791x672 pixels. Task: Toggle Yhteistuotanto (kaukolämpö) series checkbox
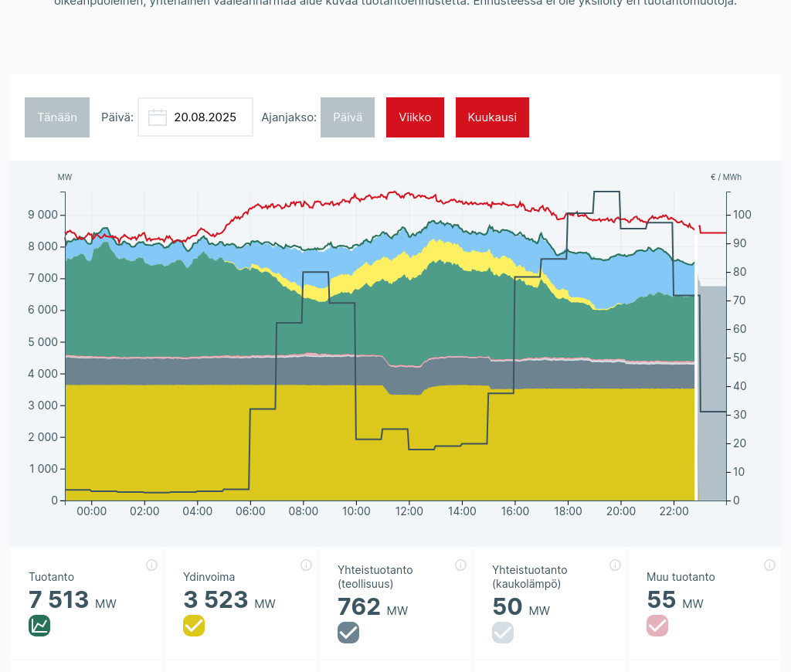(503, 633)
